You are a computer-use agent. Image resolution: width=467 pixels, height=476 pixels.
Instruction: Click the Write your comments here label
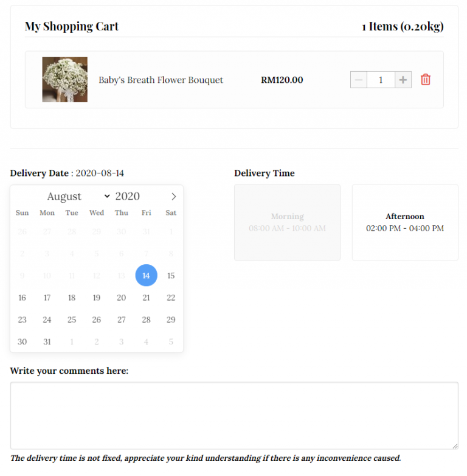(x=69, y=371)
